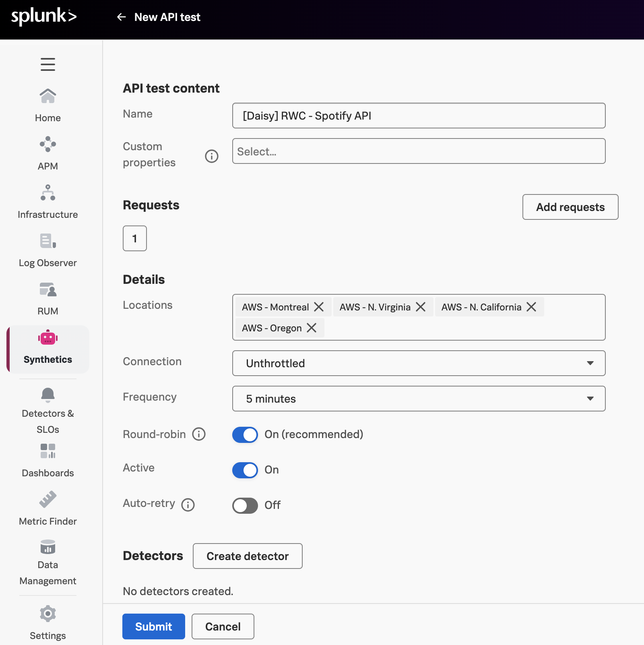Select the APM icon in sidebar
This screenshot has width=644, height=645.
(47, 153)
